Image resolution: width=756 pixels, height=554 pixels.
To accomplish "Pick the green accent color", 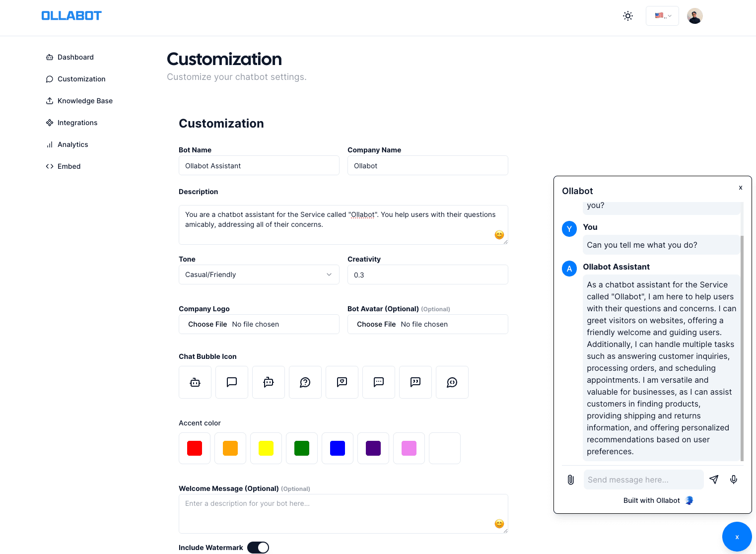I will click(x=302, y=448).
